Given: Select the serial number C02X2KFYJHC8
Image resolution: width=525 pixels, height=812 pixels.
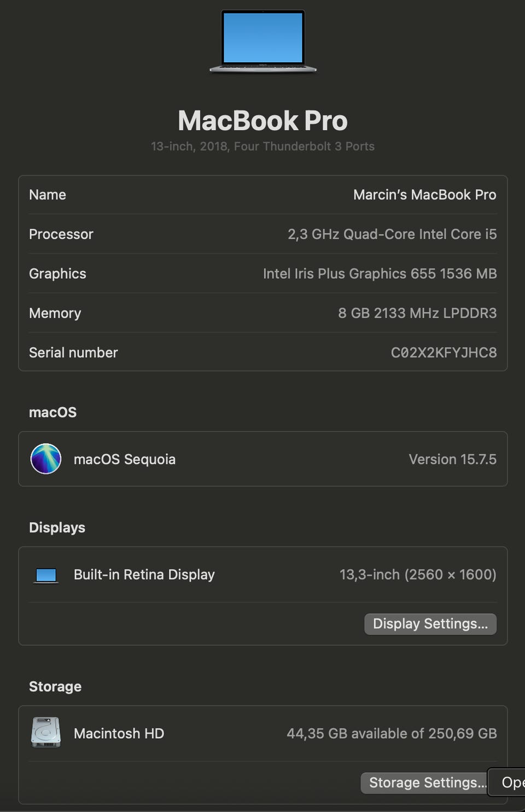Looking at the screenshot, I should (x=444, y=353).
